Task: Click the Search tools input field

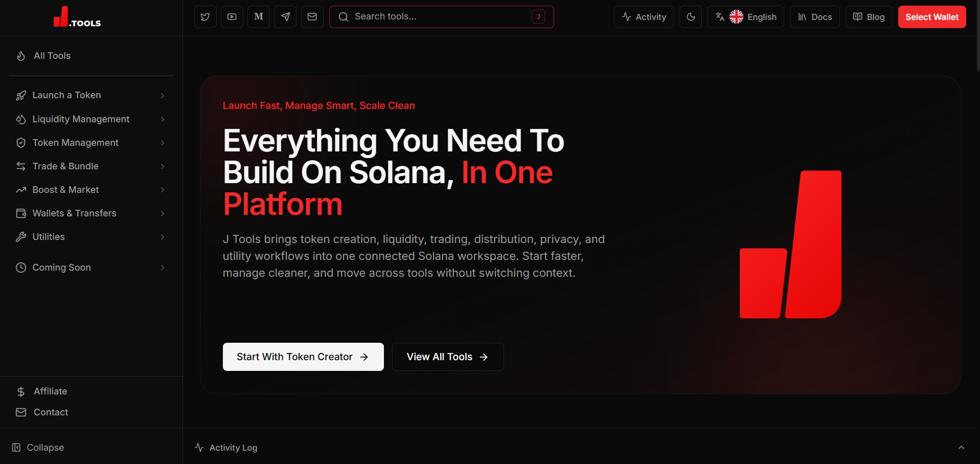Action: [442, 17]
